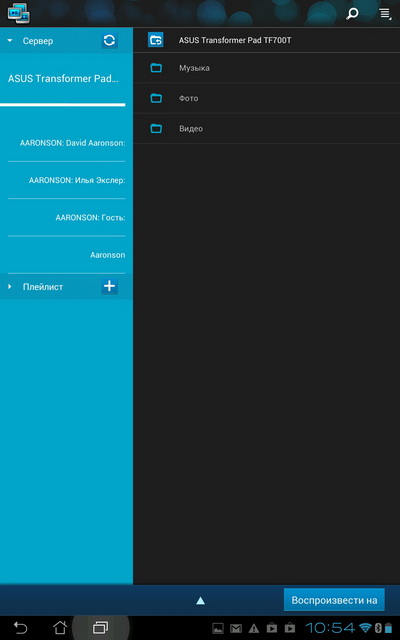Open the overflow menu icon at top right
The height and width of the screenshot is (640, 400).
pos(385,14)
